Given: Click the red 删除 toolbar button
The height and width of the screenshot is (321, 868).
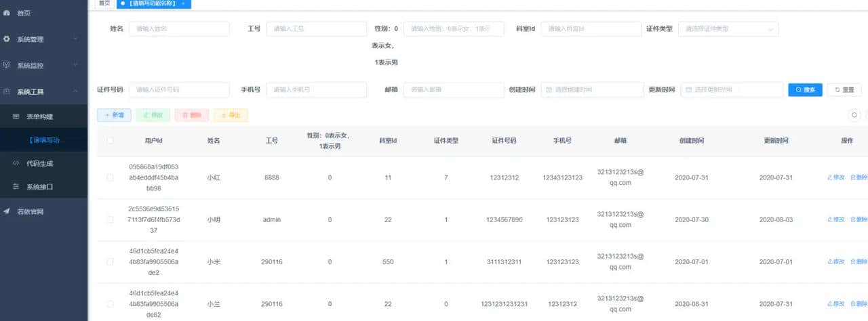Looking at the screenshot, I should [x=192, y=115].
